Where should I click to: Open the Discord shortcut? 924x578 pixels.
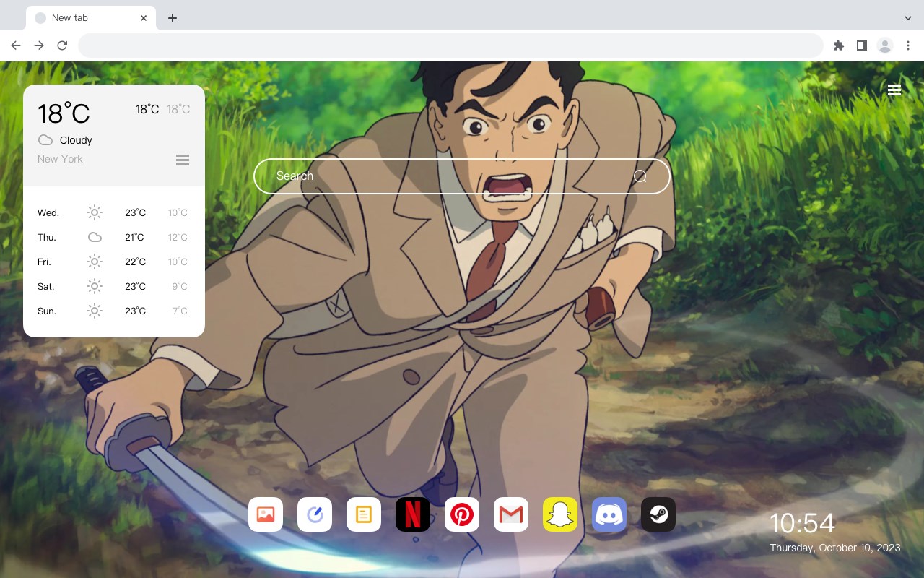point(609,514)
